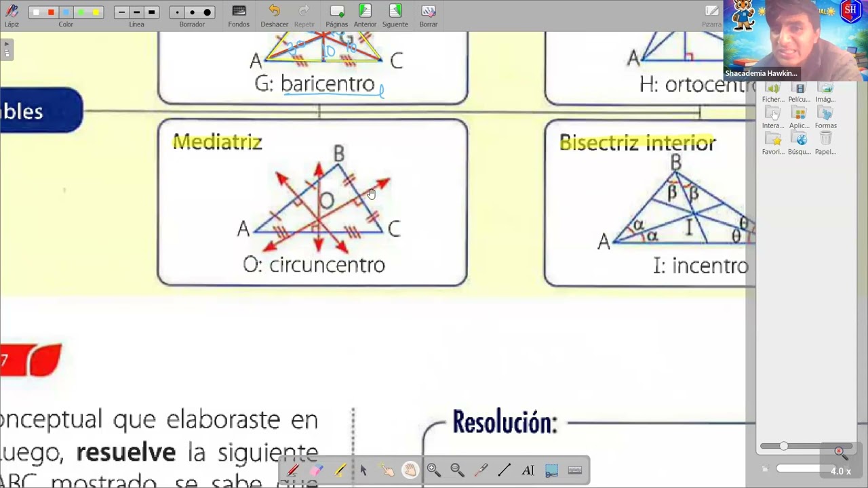Click the Repetir redo button
This screenshot has width=868, height=488.
pyautogui.click(x=304, y=15)
